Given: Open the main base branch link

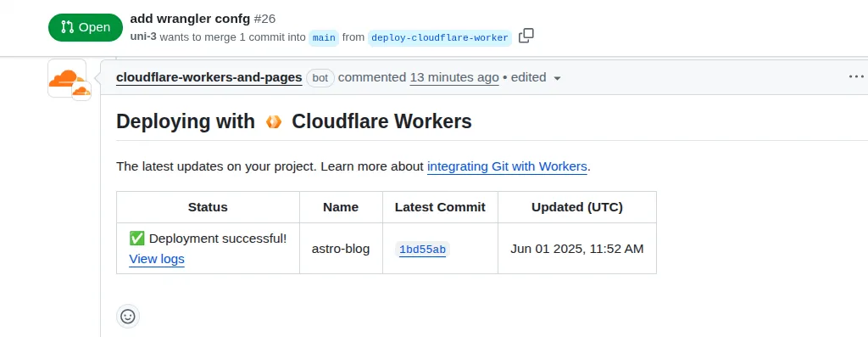Looking at the screenshot, I should [x=324, y=37].
